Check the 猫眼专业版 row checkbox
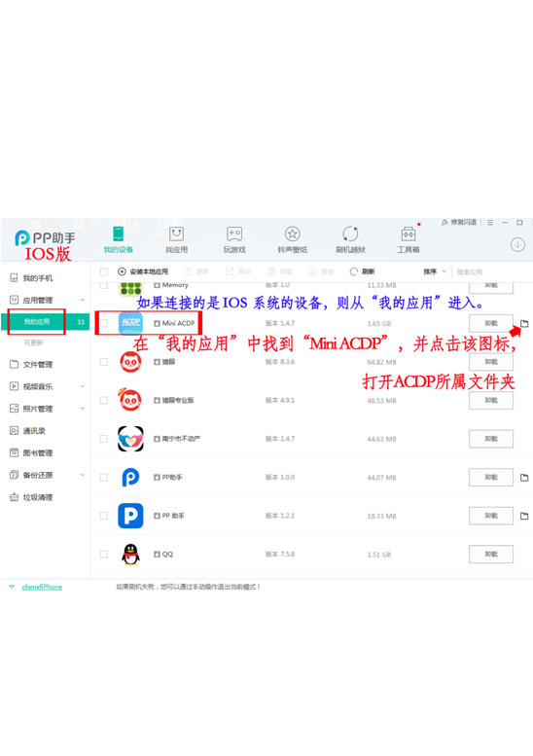Image resolution: width=533 pixels, height=756 pixels. 104,400
